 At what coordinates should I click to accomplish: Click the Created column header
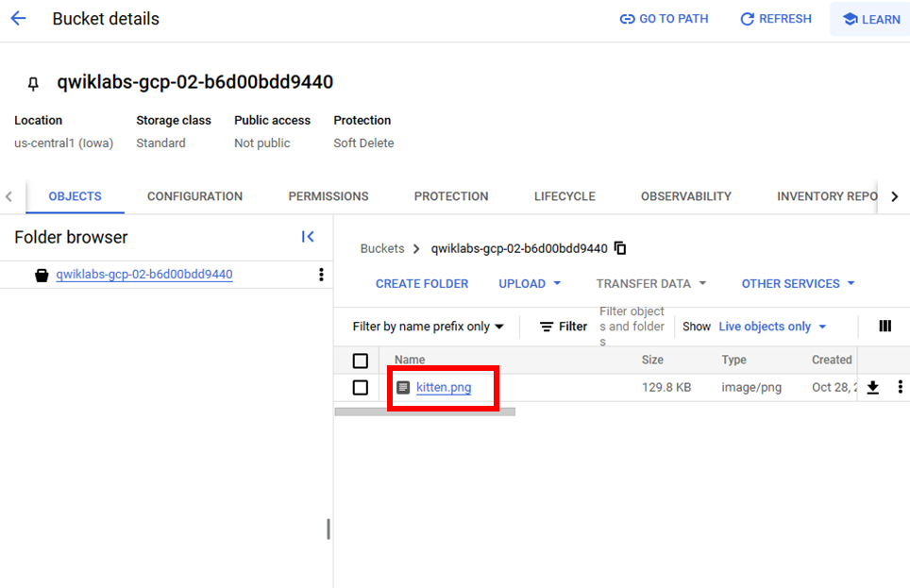(x=832, y=360)
